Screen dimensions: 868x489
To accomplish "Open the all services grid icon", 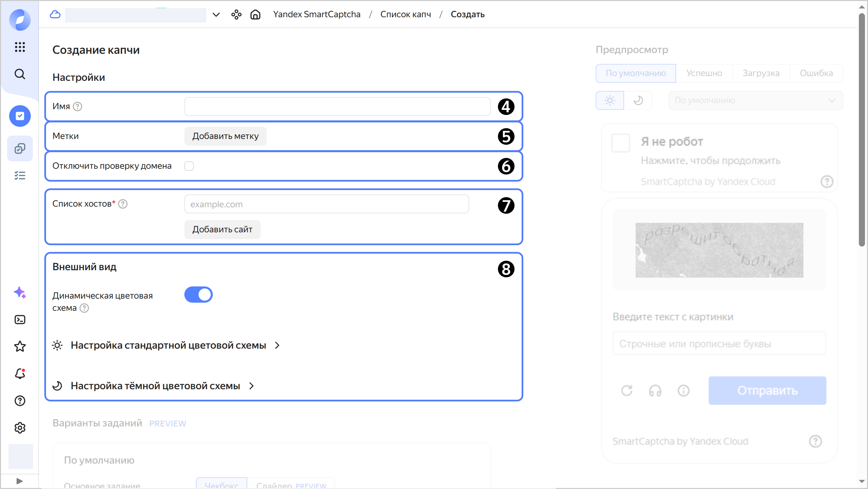I will 20,47.
